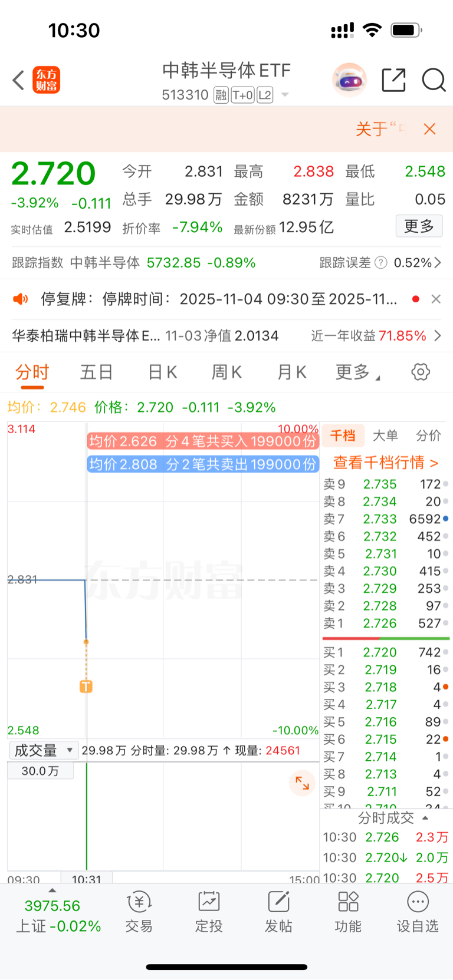Select the 大单 tab
Screen dimensions: 453x980
pyautogui.click(x=386, y=436)
